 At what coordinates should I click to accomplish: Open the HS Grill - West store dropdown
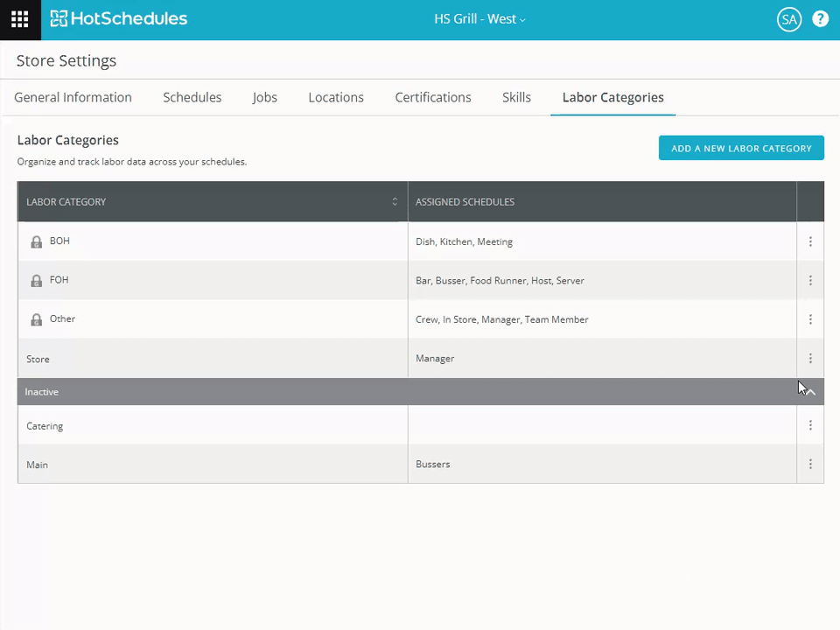coord(479,19)
